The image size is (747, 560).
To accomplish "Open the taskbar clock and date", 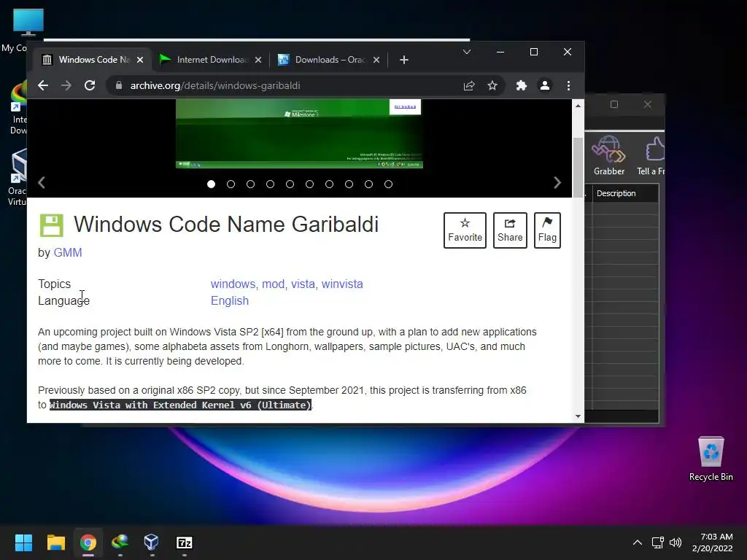I will [712, 542].
